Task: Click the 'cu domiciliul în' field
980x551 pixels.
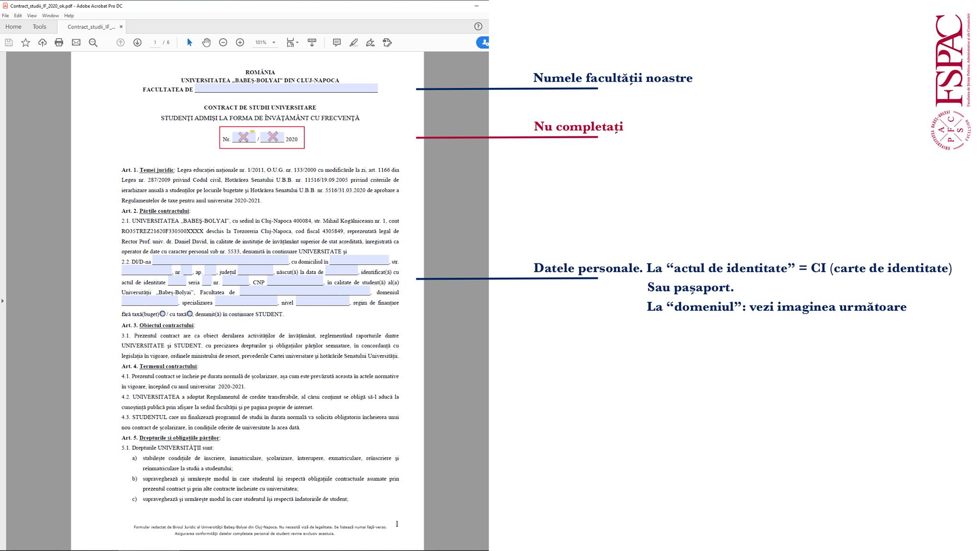Action: [359, 261]
